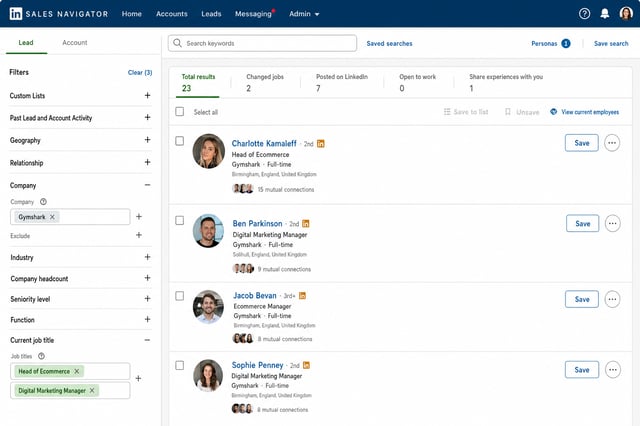Open Accounts in the top navigation
Image resolution: width=640 pixels, height=426 pixels.
click(171, 13)
